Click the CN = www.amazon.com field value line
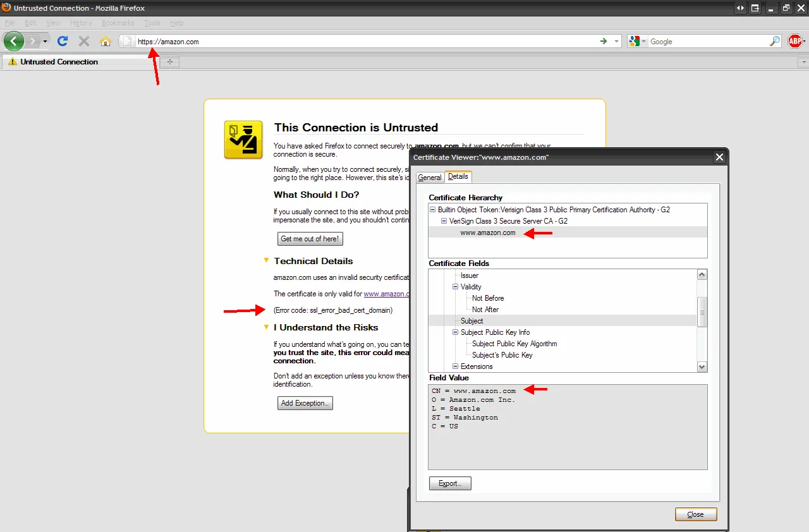The image size is (809, 532). pyautogui.click(x=474, y=391)
